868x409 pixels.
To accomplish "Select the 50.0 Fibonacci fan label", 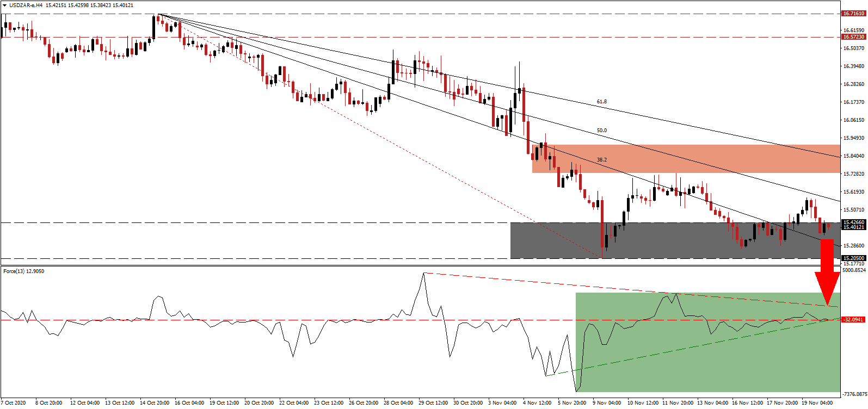I will click(x=601, y=131).
